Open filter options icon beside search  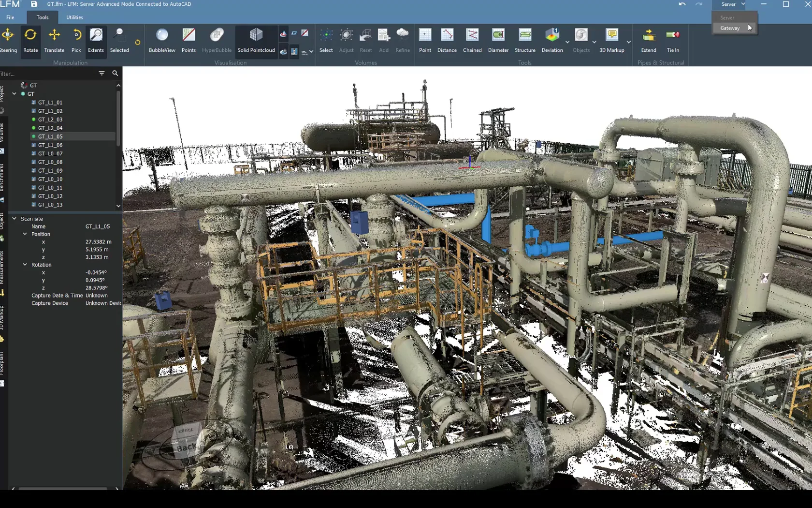101,73
